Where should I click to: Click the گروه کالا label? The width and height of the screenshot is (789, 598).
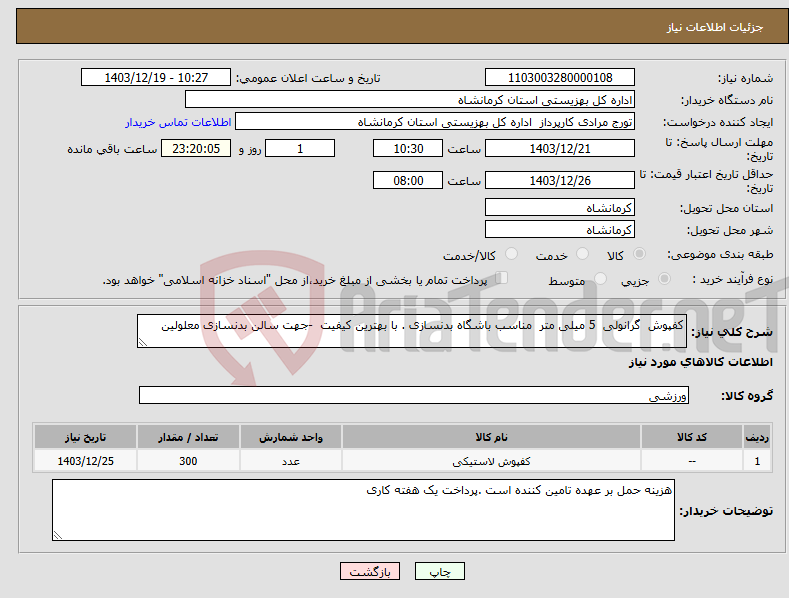click(x=747, y=396)
